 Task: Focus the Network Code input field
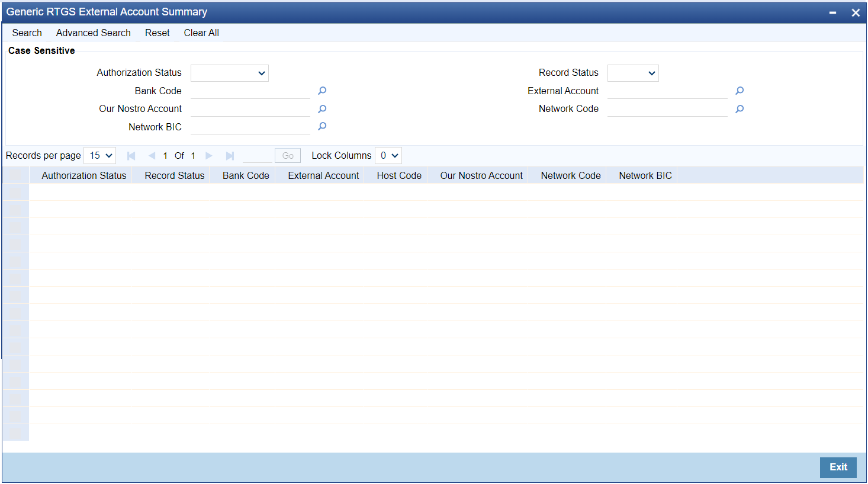coord(667,109)
